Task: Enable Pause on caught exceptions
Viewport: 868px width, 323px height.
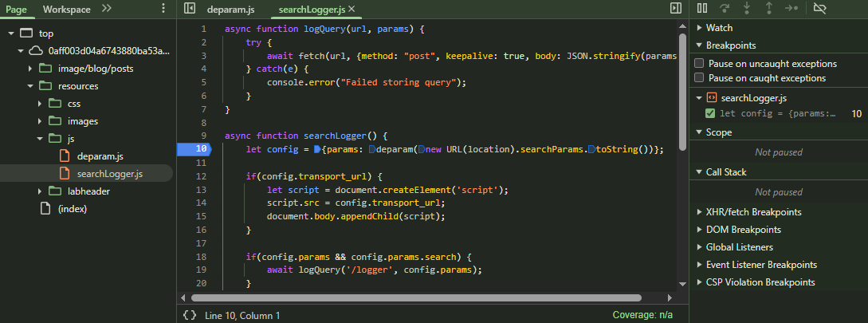Action: pyautogui.click(x=699, y=78)
